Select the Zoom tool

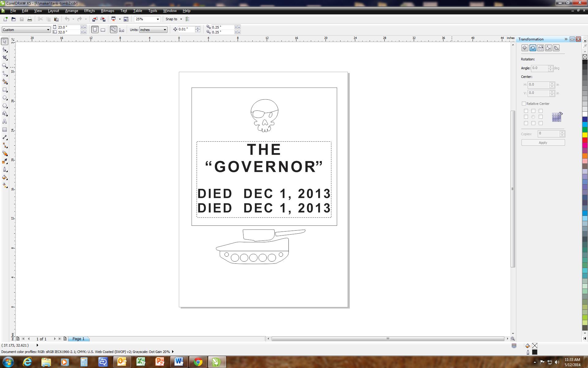coord(5,66)
